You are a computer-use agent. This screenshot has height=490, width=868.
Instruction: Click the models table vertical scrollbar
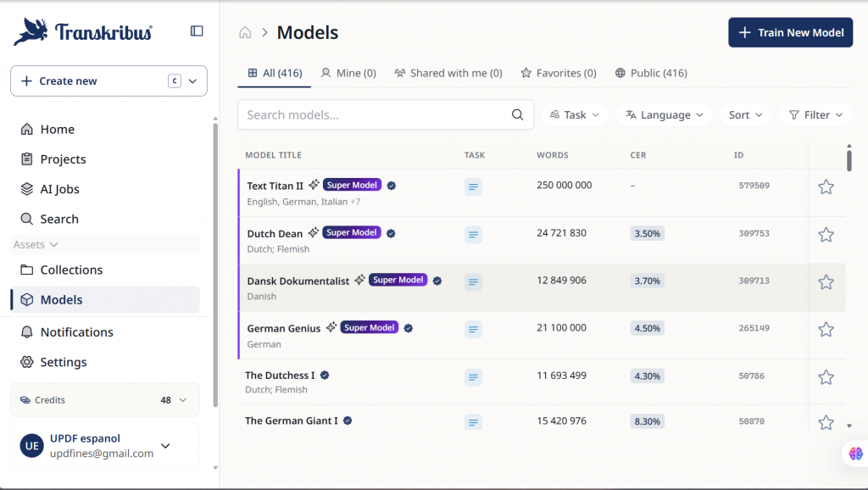(849, 160)
